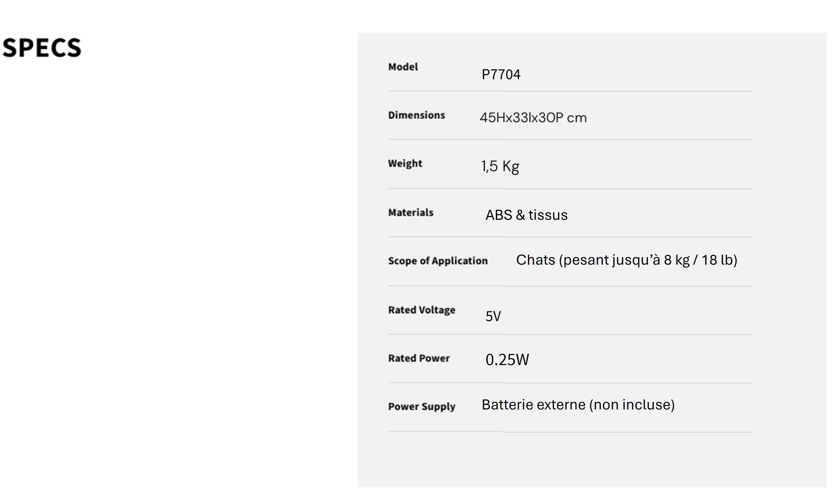The width and height of the screenshot is (835, 504).
Task: Select the 5V rated voltage value
Action: tap(493, 316)
